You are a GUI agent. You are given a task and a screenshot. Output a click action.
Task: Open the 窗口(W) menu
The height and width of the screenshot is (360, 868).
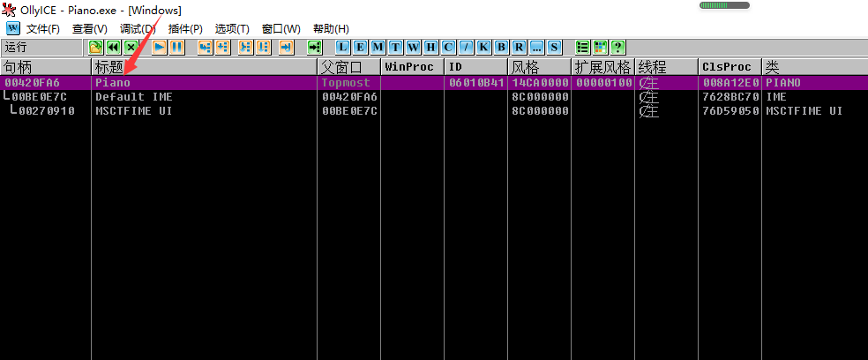click(281, 29)
